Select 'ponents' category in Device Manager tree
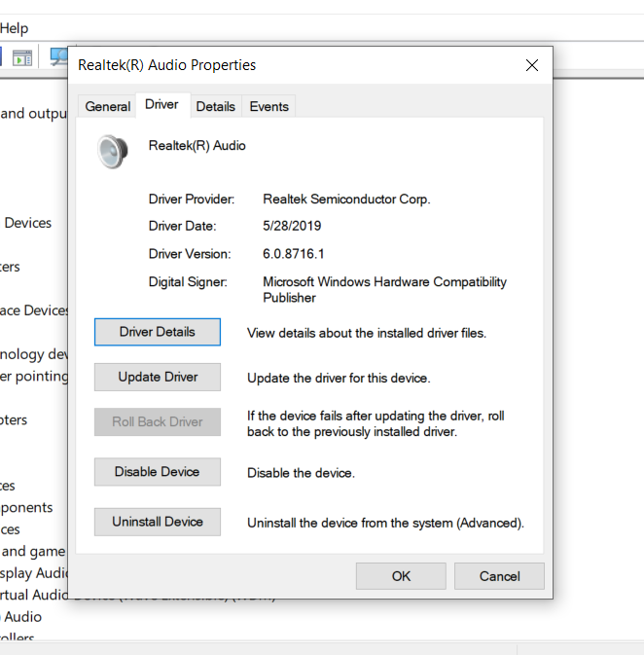The width and height of the screenshot is (644, 655). click(26, 507)
